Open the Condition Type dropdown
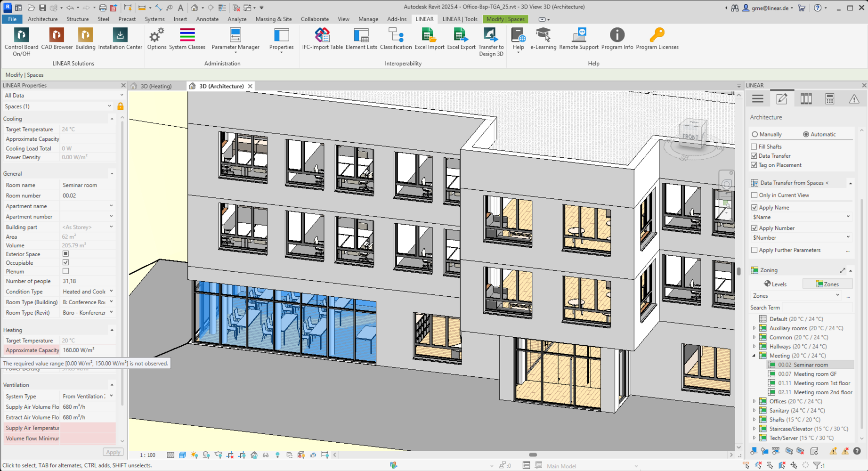The width and height of the screenshot is (868, 471). click(x=111, y=292)
